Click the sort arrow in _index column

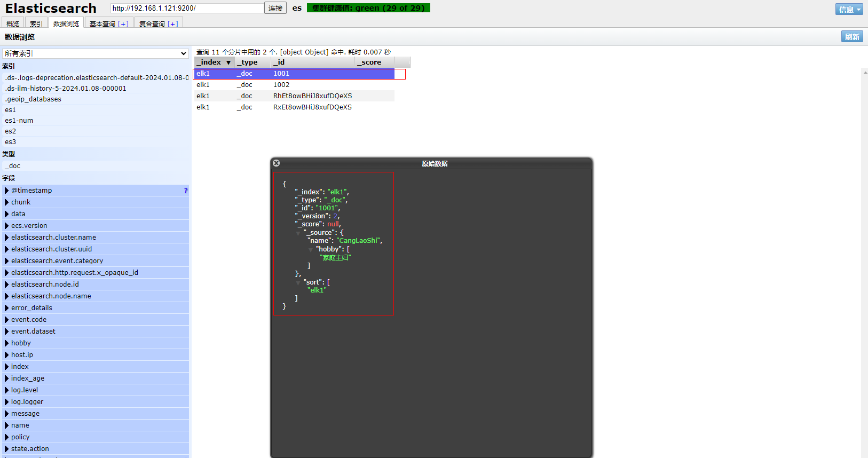pos(228,62)
